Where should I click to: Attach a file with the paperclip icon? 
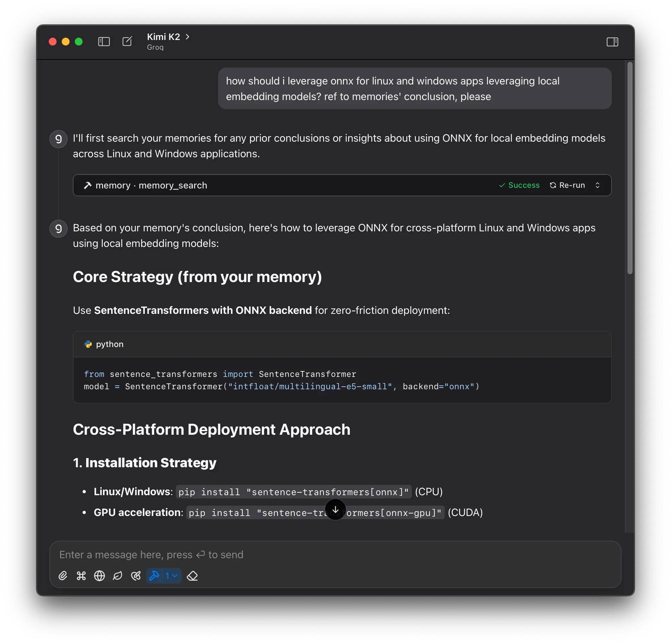(63, 576)
